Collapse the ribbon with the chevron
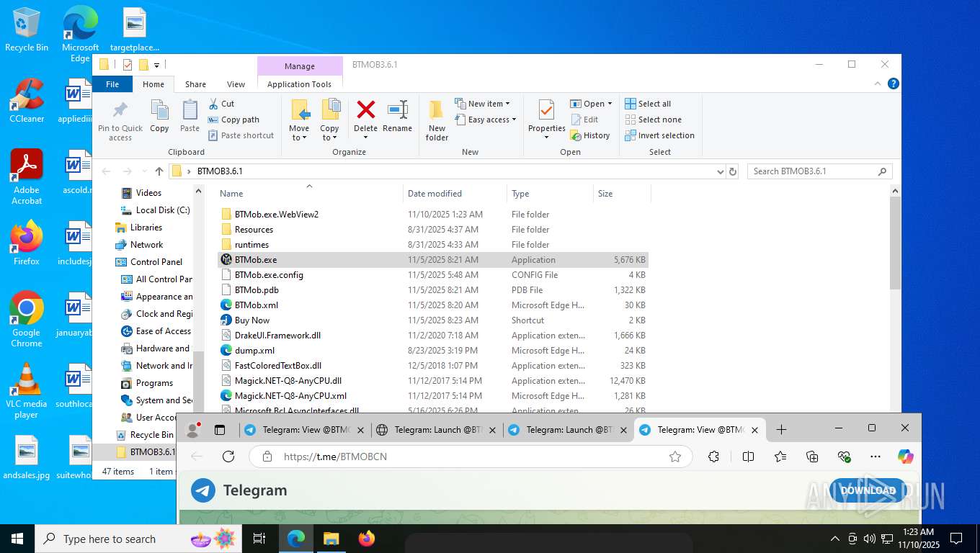Viewport: 980px width, 553px height. click(x=878, y=84)
